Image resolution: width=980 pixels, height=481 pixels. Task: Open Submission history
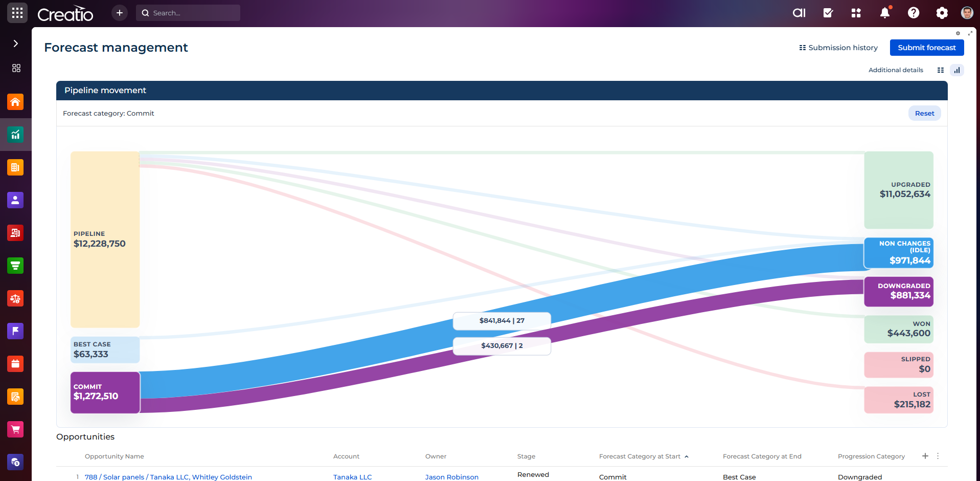pos(838,48)
